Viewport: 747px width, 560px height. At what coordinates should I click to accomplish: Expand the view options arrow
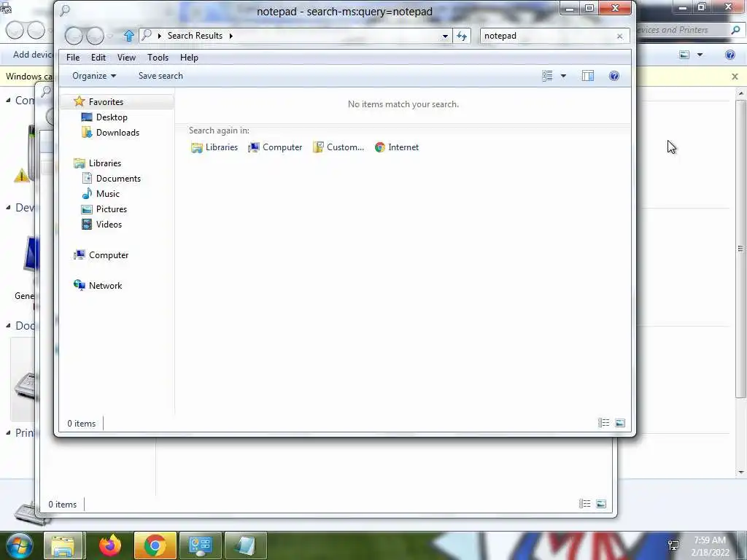tap(563, 76)
